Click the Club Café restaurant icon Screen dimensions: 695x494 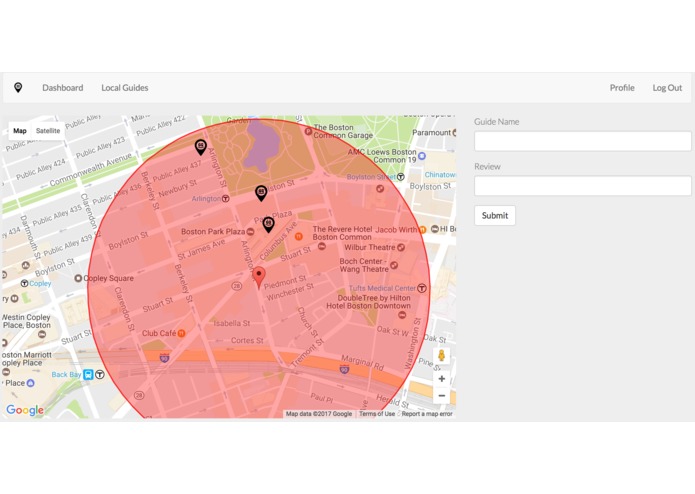point(181,334)
